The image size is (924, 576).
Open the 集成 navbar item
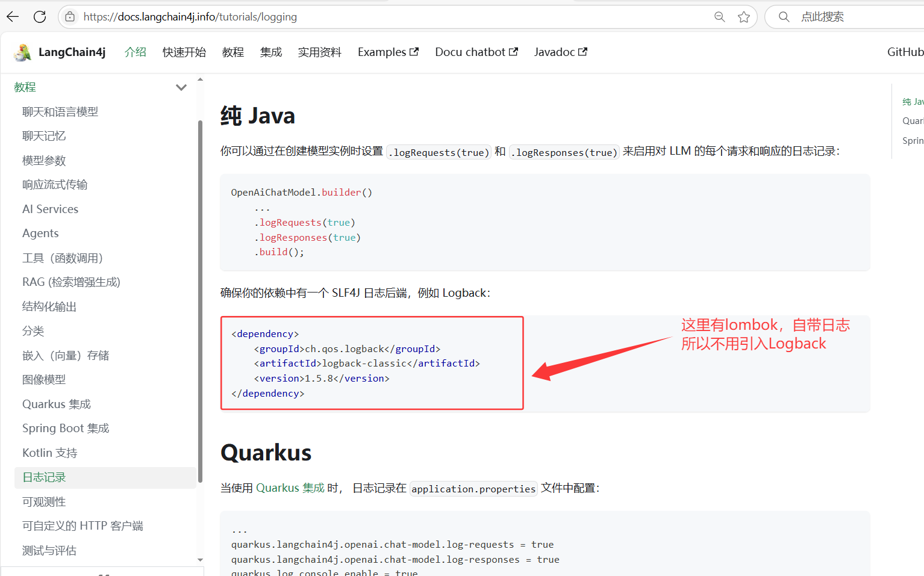(x=271, y=52)
